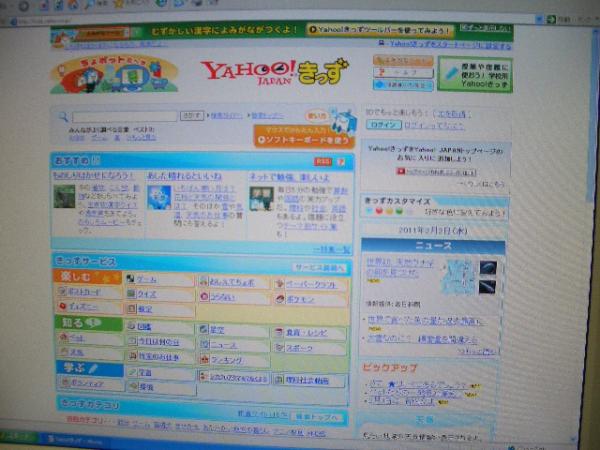Click the 図鑑 encyclopedia icon
This screenshot has width=600, height=450.
coord(131,326)
